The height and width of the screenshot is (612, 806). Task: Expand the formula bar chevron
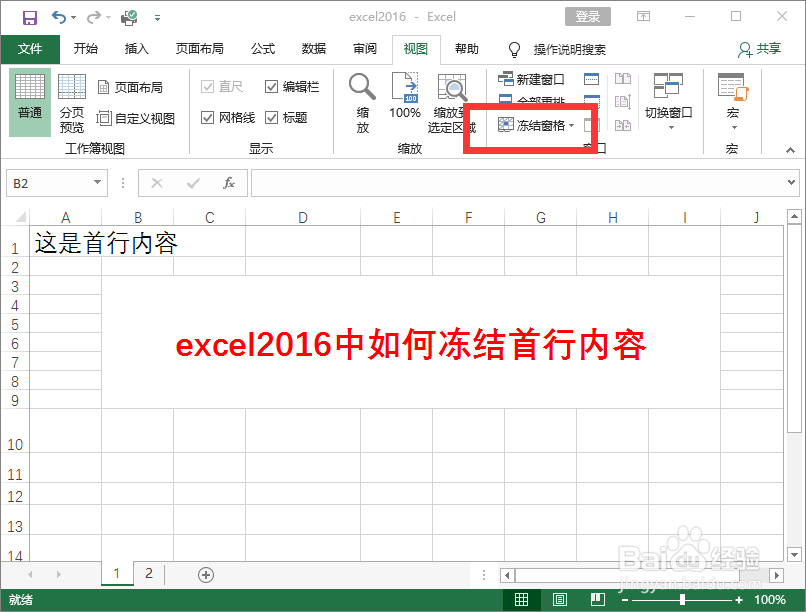click(791, 182)
